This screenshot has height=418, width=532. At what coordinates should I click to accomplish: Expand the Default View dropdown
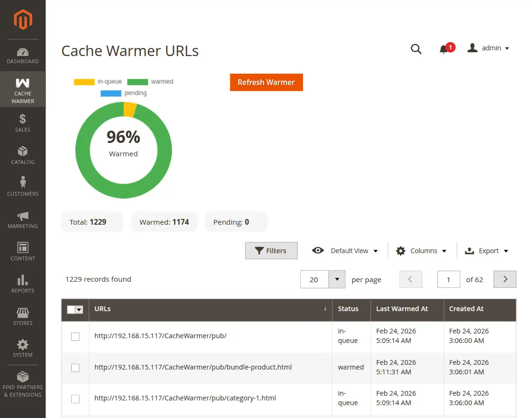point(344,250)
